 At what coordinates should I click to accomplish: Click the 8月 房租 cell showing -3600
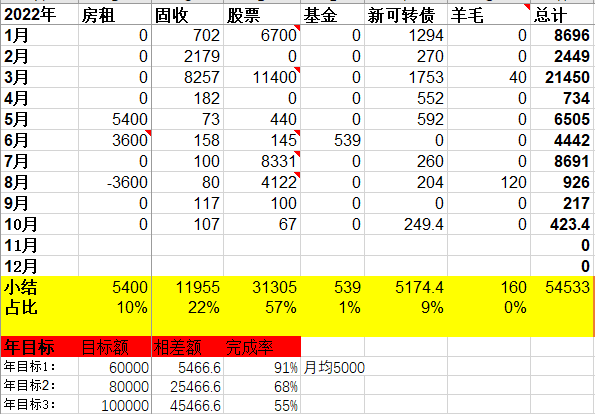point(115,183)
